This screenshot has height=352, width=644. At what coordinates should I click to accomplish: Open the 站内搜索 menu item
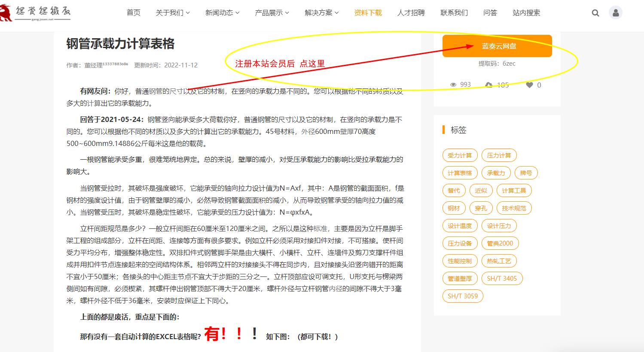coord(526,13)
